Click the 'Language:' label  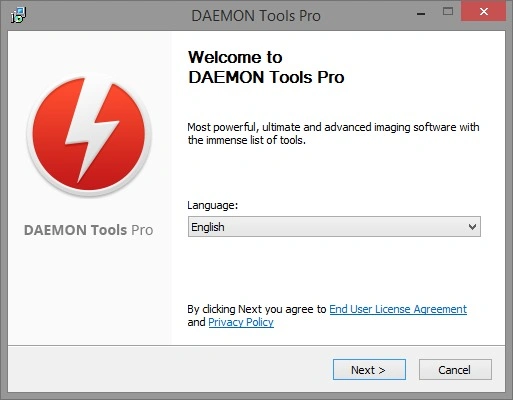213,205
